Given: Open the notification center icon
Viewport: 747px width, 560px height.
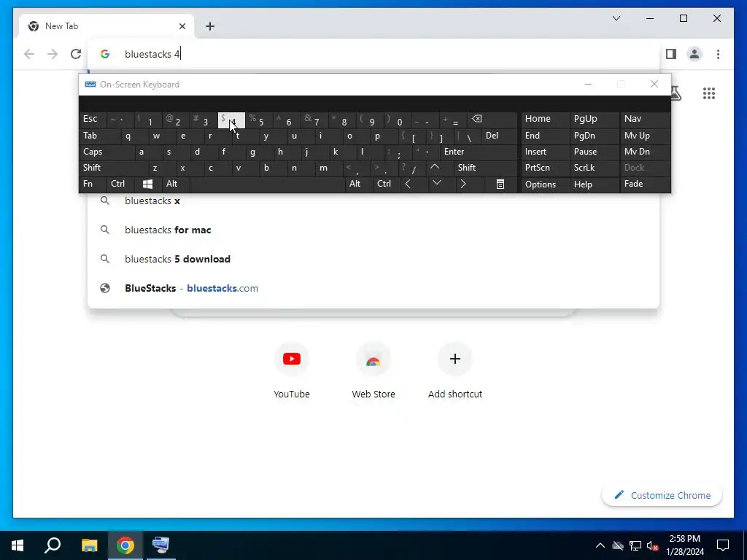Looking at the screenshot, I should click(x=723, y=545).
